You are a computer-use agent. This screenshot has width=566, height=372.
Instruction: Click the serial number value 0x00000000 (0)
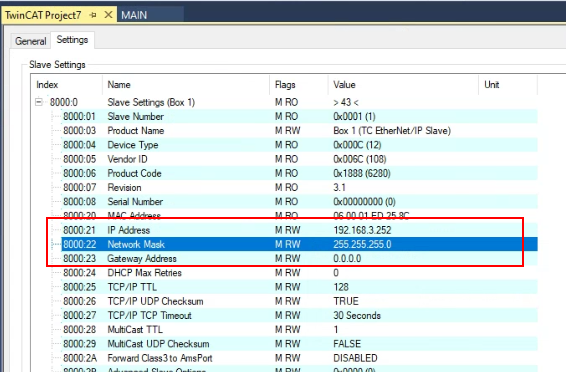coord(364,202)
